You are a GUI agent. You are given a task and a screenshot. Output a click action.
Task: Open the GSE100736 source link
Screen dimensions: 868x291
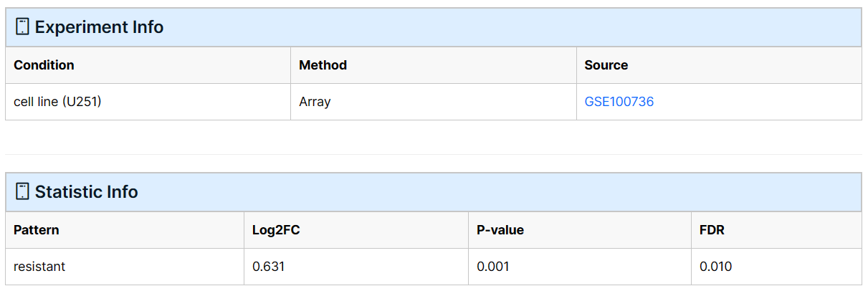pyautogui.click(x=619, y=102)
